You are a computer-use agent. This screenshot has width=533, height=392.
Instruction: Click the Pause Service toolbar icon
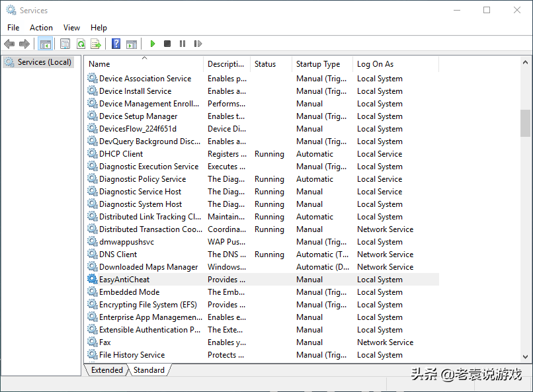click(183, 44)
